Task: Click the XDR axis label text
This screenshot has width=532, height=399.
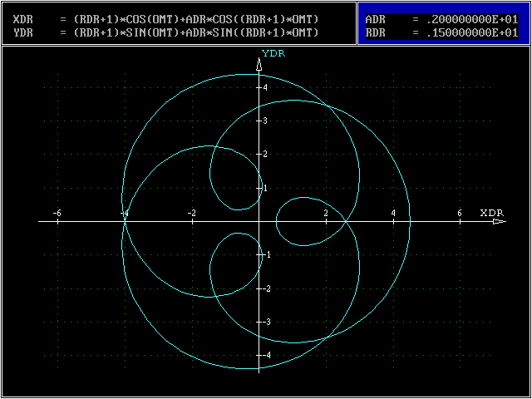Action: [x=491, y=213]
